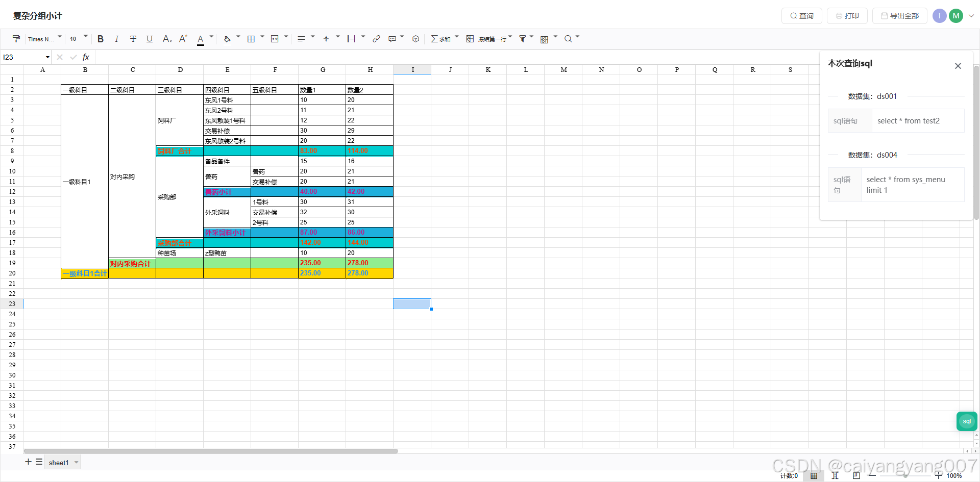This screenshot has width=980, height=482.
Task: Select the 饲料厂合计 cell
Action: point(180,151)
